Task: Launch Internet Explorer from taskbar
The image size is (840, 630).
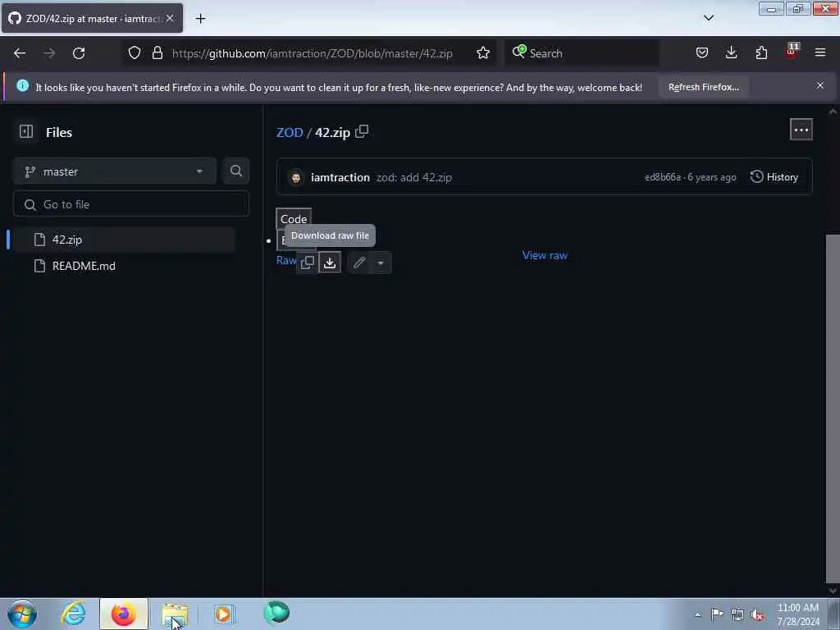Action: pos(73,614)
